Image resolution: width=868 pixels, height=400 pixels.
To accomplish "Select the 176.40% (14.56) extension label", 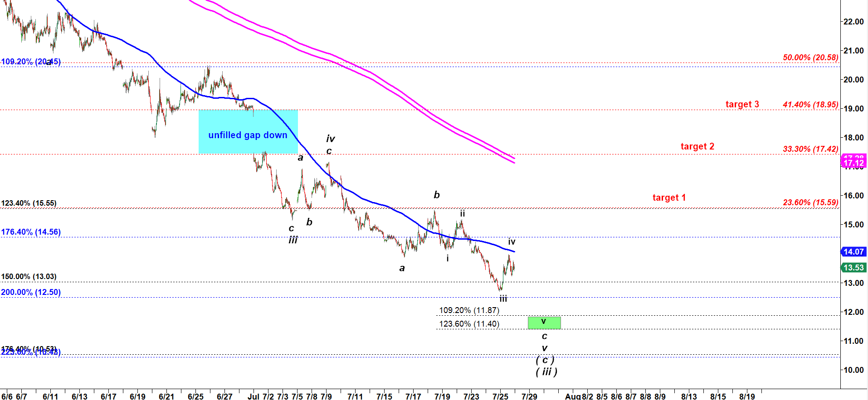I will point(31,232).
